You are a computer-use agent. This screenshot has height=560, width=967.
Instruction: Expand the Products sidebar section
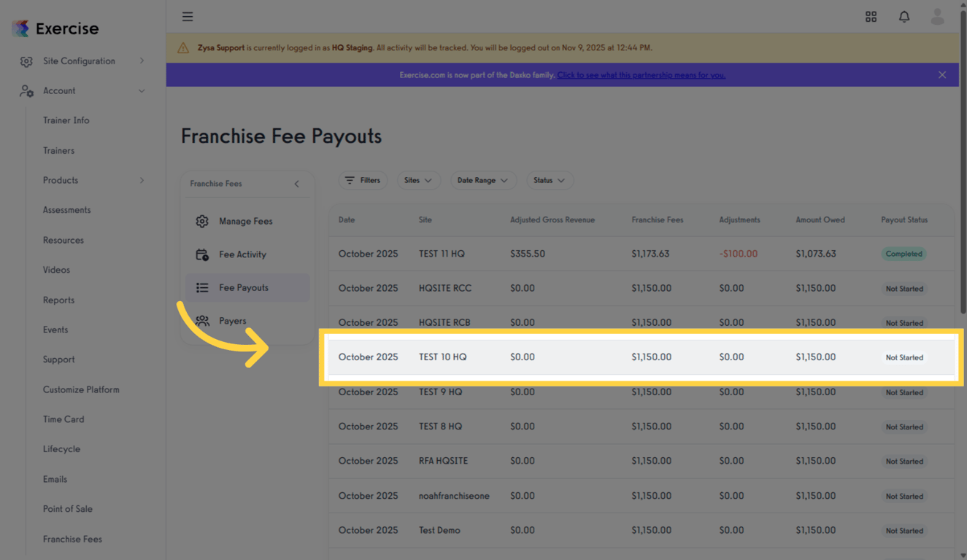60,180
